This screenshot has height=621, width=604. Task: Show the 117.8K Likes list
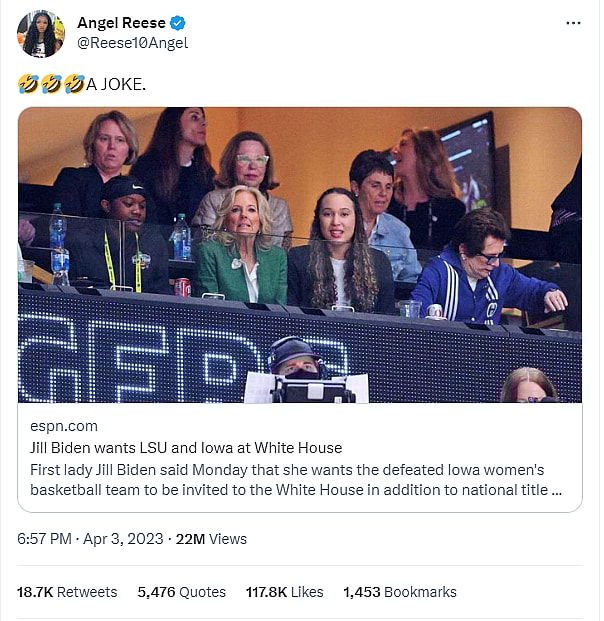coord(285,592)
